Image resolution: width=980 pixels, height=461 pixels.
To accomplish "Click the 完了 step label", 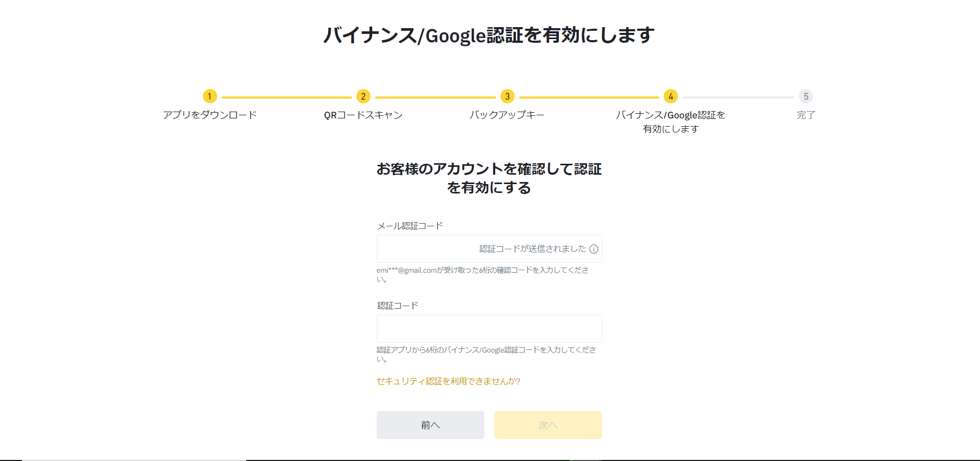I will pyautogui.click(x=806, y=115).
